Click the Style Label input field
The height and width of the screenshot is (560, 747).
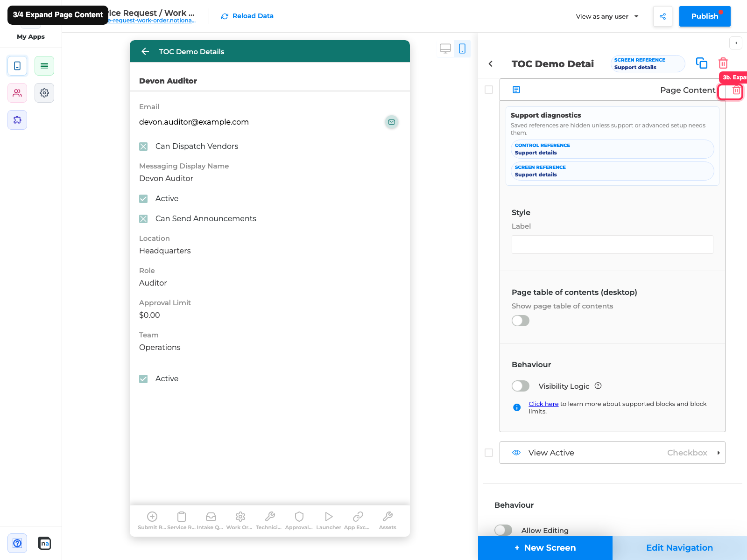[613, 245]
